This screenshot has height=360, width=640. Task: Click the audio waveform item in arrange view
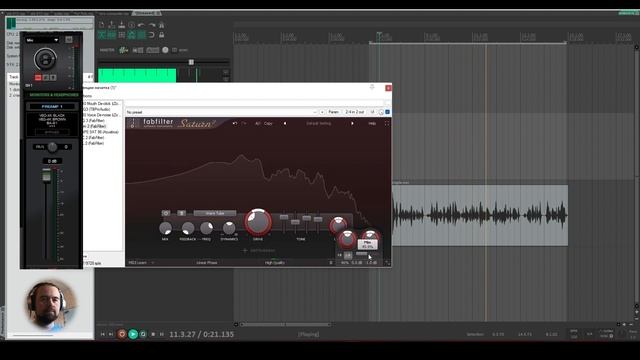480,215
